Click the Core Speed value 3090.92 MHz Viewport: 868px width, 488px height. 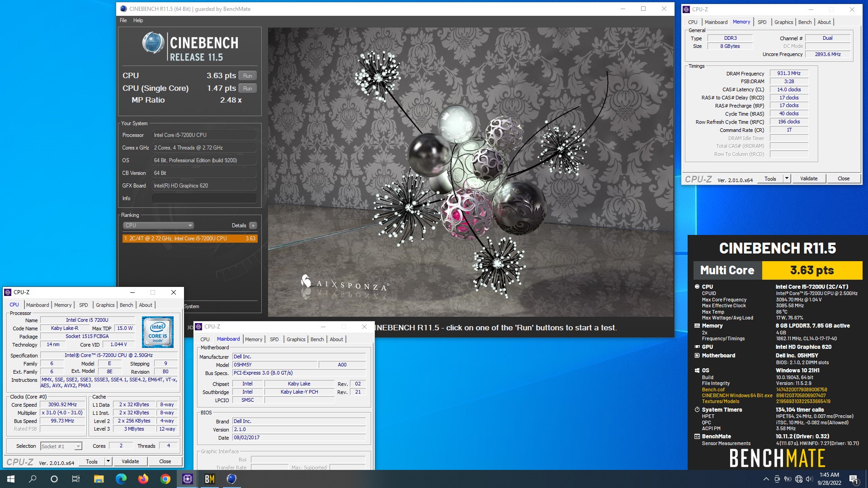(62, 405)
